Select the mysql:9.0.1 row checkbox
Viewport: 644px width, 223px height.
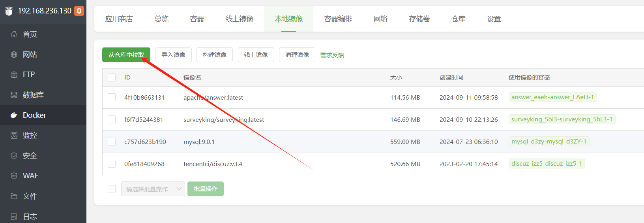[x=112, y=142]
